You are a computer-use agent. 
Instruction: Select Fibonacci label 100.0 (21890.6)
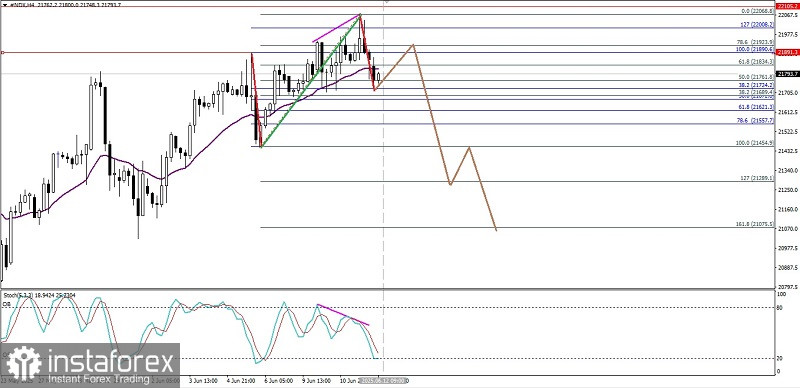point(755,50)
